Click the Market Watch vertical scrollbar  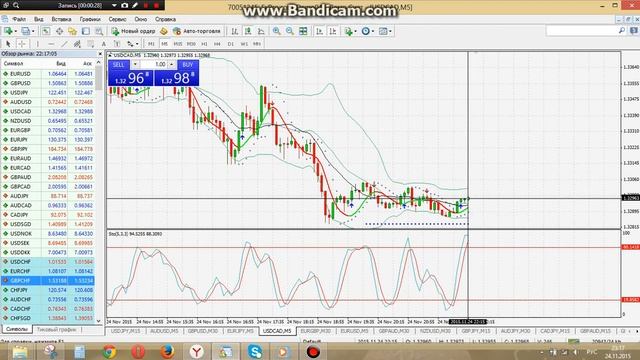(99, 192)
